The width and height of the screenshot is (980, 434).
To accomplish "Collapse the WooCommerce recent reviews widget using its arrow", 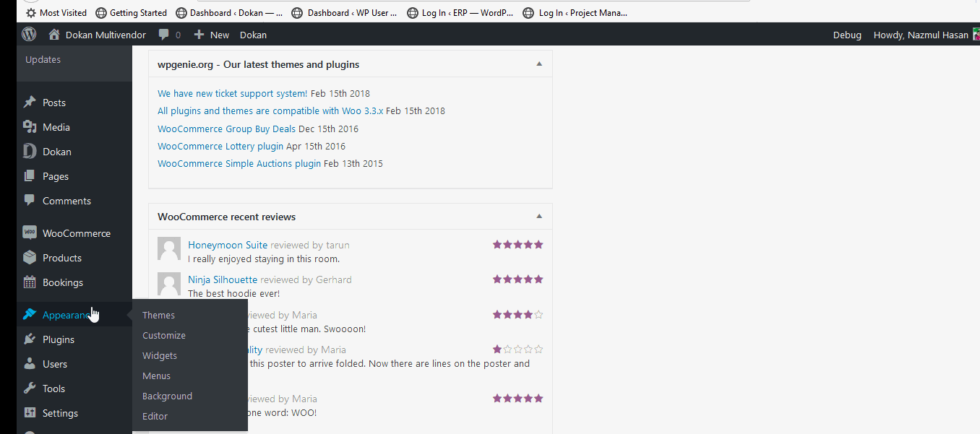I will click(539, 216).
